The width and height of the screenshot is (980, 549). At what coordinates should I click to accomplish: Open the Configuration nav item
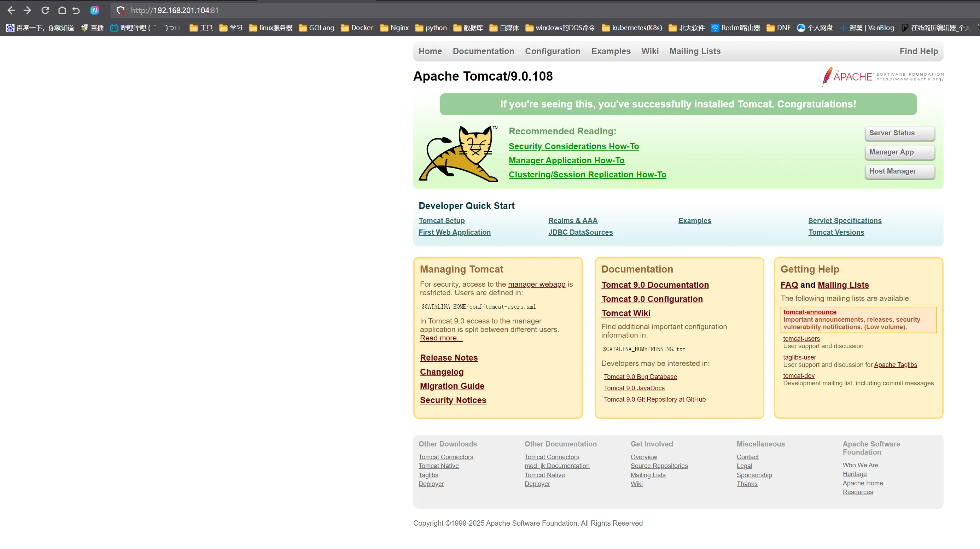coord(552,51)
